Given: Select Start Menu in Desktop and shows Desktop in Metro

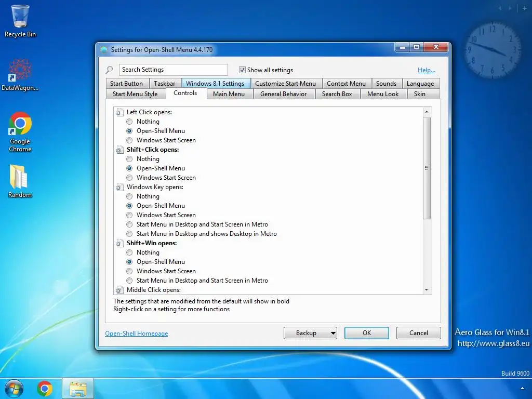Looking at the screenshot, I should coord(129,234).
